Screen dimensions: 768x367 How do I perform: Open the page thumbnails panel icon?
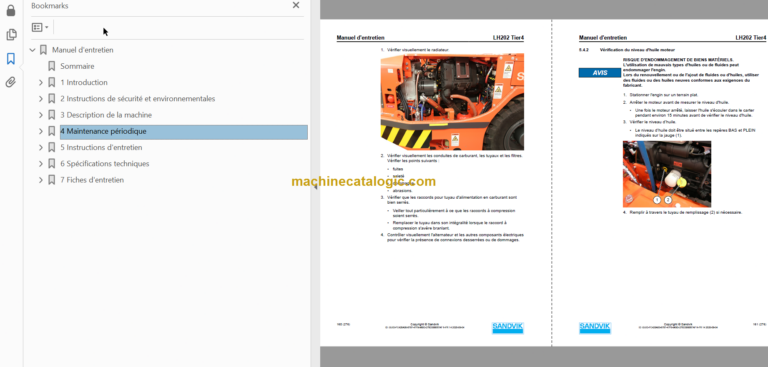click(x=11, y=35)
